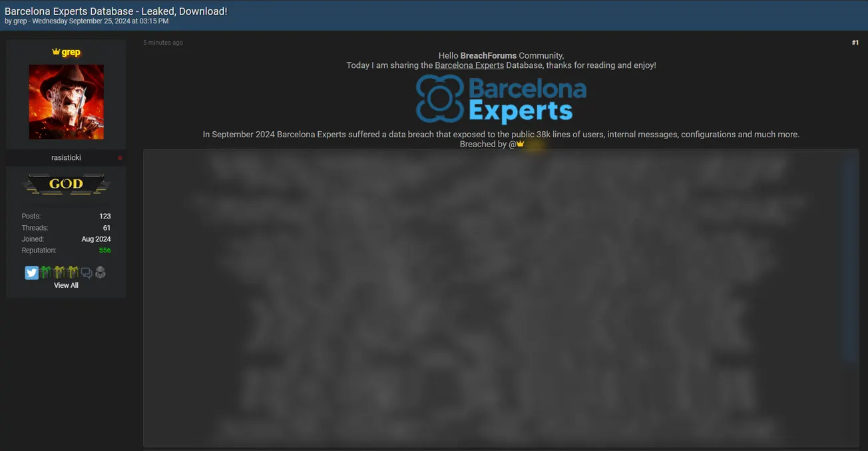
Task: Click the Twitter bird award icon
Action: 31,272
